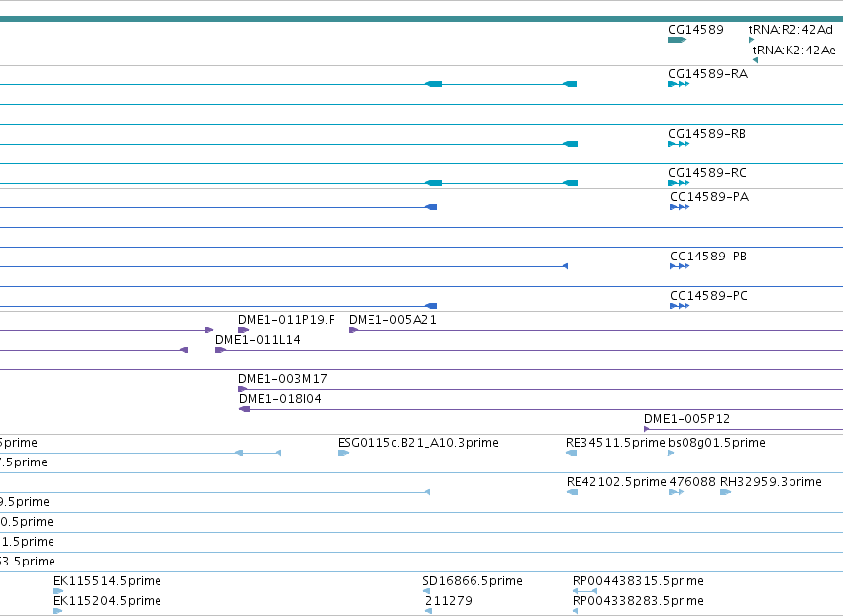This screenshot has height=616, width=843.
Task: Click the bs08g01.5prime EST label
Action: [x=716, y=443]
